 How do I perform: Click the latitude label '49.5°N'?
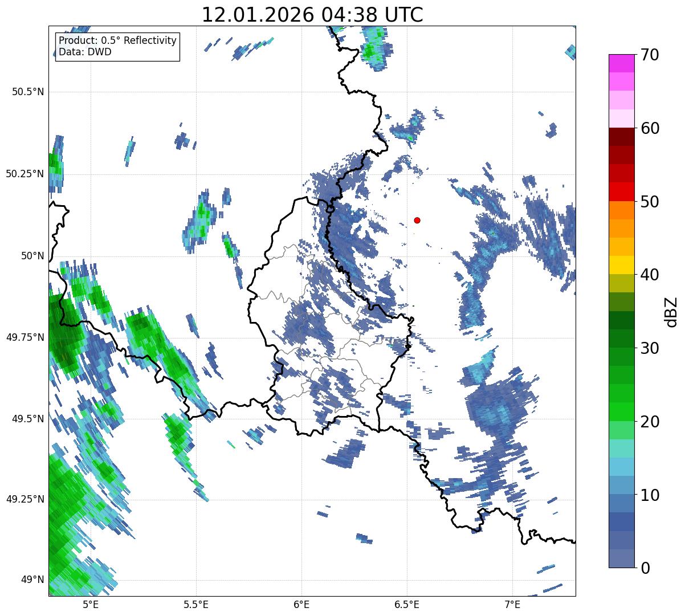click(x=28, y=419)
